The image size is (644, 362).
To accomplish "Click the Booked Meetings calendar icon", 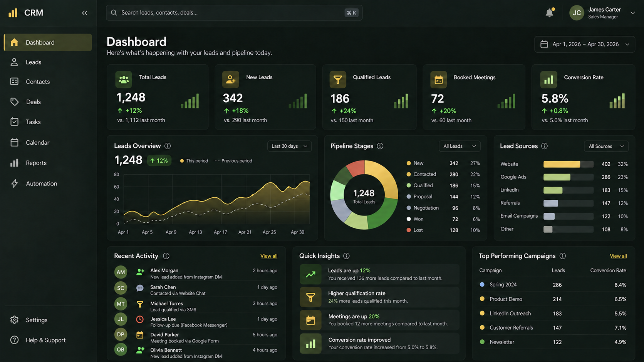I will pyautogui.click(x=438, y=80).
